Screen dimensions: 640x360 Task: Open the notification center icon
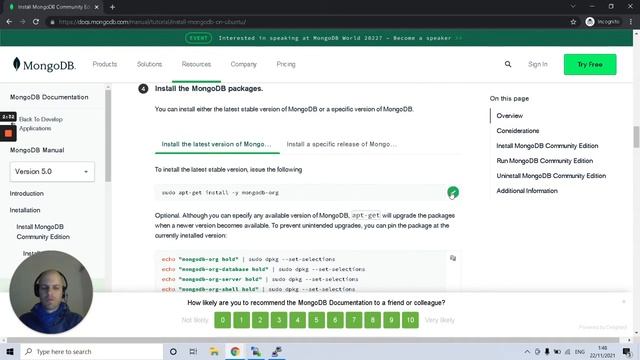point(627,351)
